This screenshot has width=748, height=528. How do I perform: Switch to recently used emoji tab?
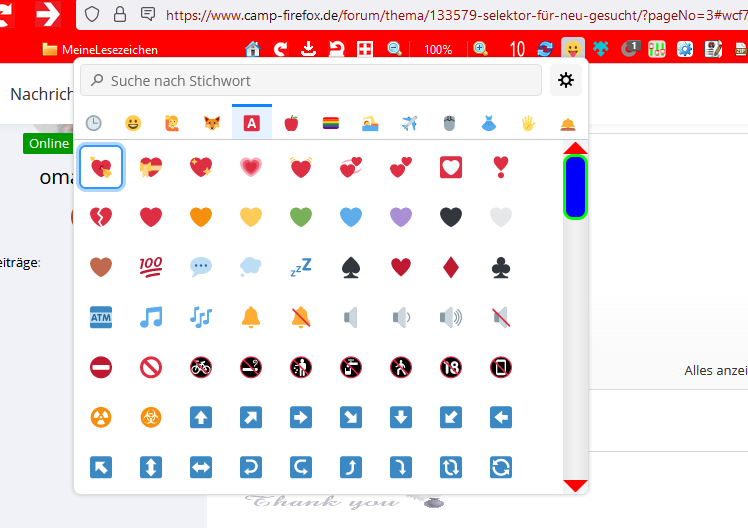[x=94, y=123]
